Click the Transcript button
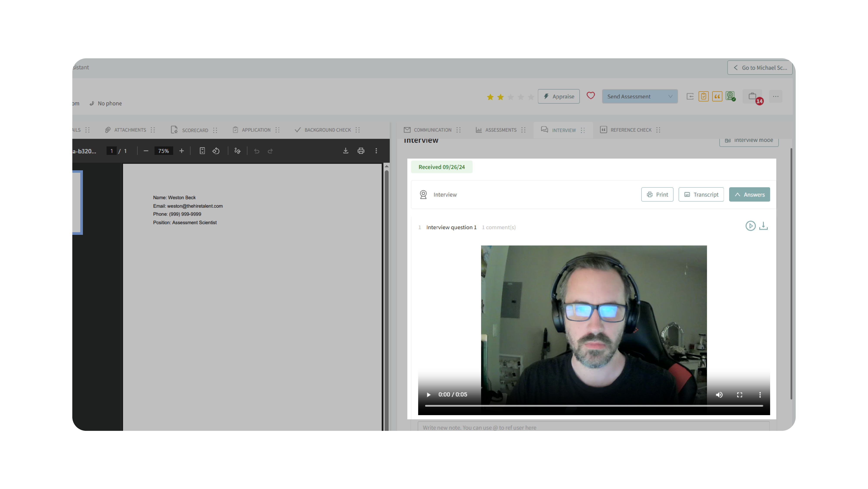The width and height of the screenshot is (868, 489). [x=701, y=195]
